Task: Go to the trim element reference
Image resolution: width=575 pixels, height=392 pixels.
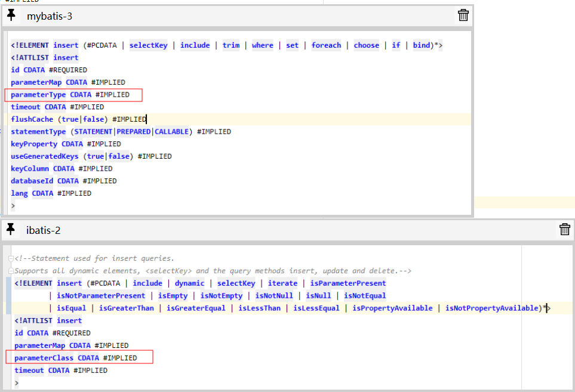Action: tap(231, 45)
